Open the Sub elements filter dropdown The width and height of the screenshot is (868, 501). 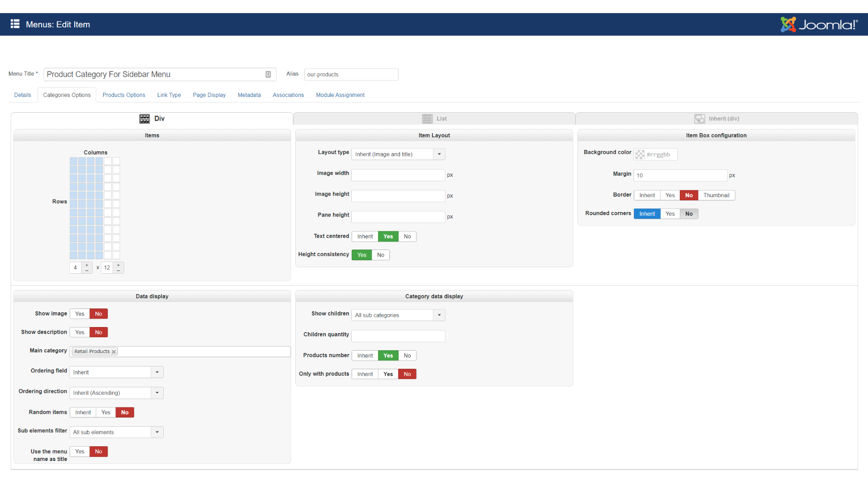click(116, 432)
